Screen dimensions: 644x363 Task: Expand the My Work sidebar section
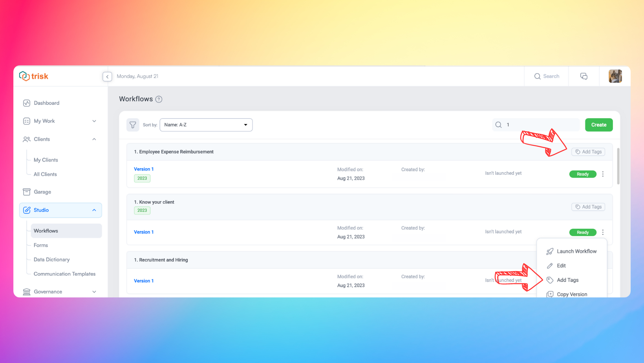tap(94, 121)
